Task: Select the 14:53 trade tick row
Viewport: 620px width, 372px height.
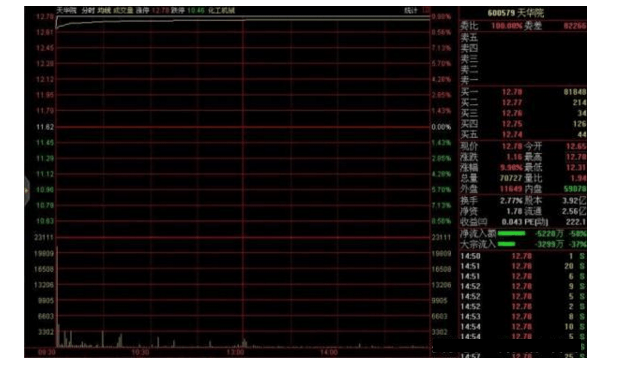Action: pos(523,317)
